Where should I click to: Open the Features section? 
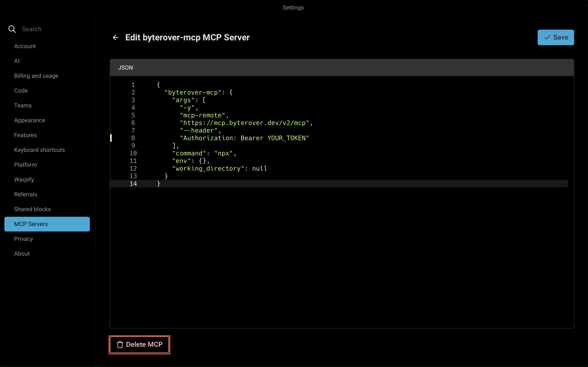25,135
